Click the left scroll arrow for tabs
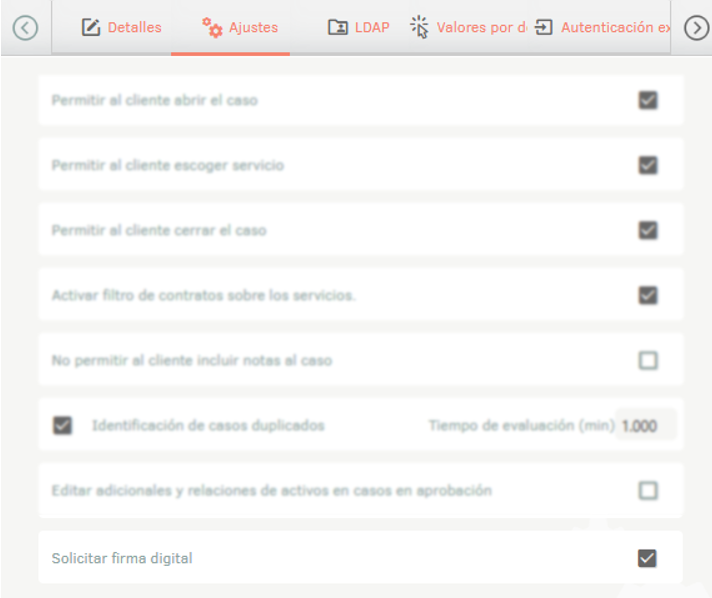This screenshot has width=712, height=598. 25,28
